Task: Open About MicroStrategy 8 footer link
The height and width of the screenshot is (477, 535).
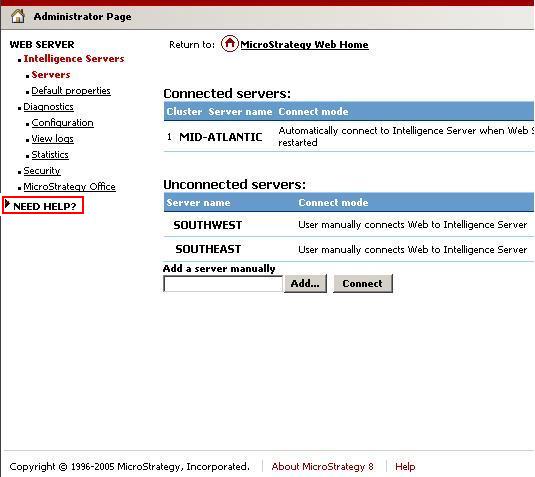Action: point(322,466)
